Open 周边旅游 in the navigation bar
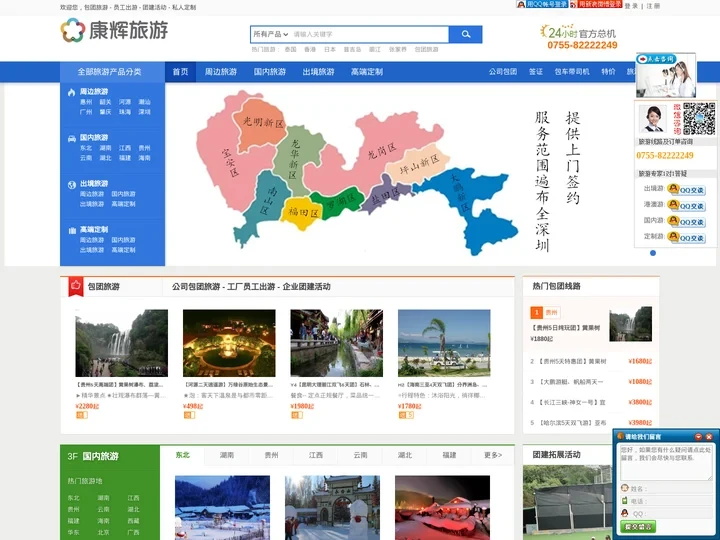 (221, 72)
